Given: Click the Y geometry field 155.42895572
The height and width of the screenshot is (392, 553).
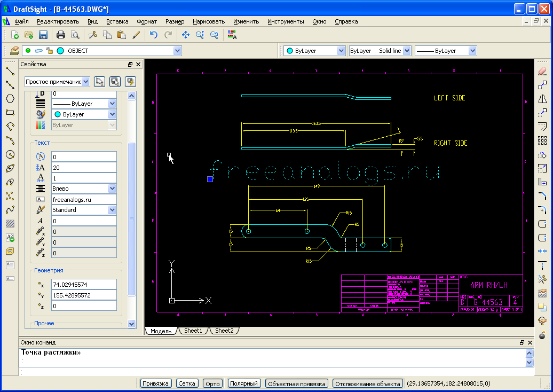Looking at the screenshot, I should pos(84,295).
